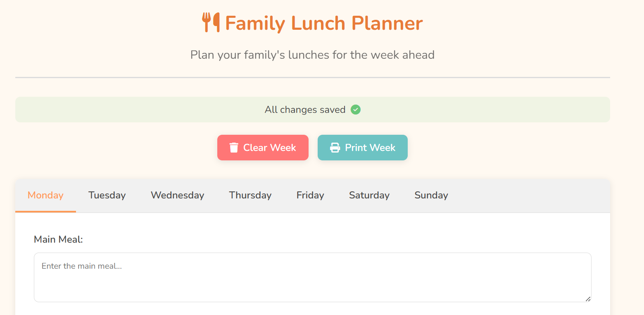The width and height of the screenshot is (644, 315).
Task: Click the horizontal divider under the subtitle
Action: pos(313,77)
